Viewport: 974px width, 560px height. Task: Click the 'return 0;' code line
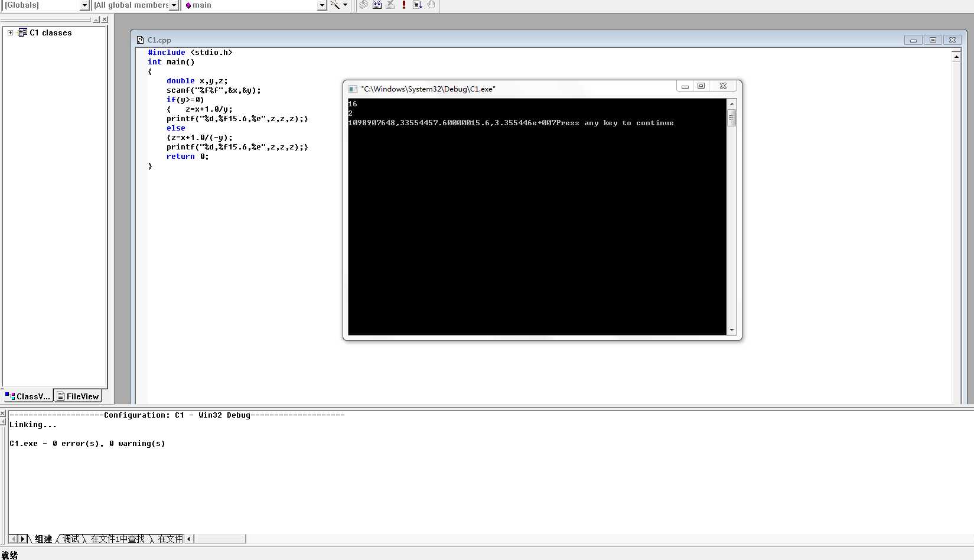pos(188,157)
